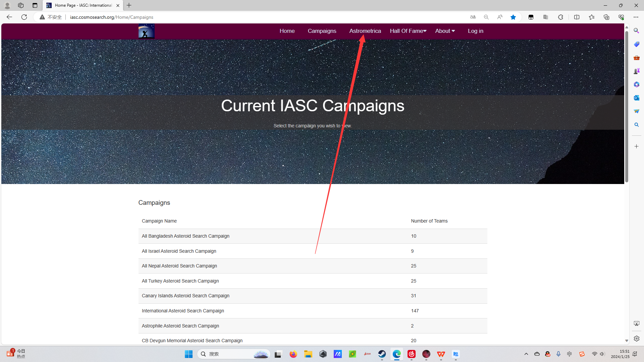Click the IASC logo in the navbar
644x362 pixels.
coord(147,31)
